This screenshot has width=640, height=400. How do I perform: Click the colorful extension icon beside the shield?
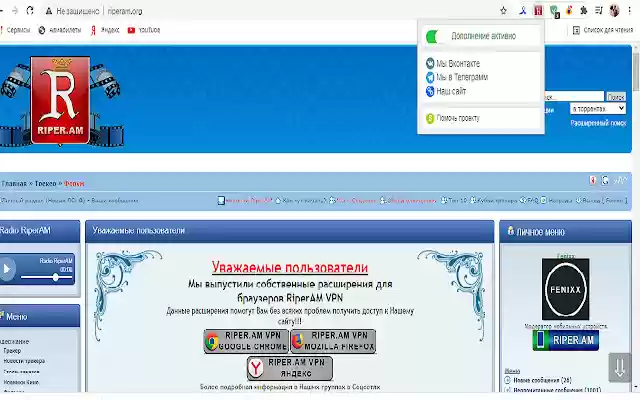[x=569, y=11]
